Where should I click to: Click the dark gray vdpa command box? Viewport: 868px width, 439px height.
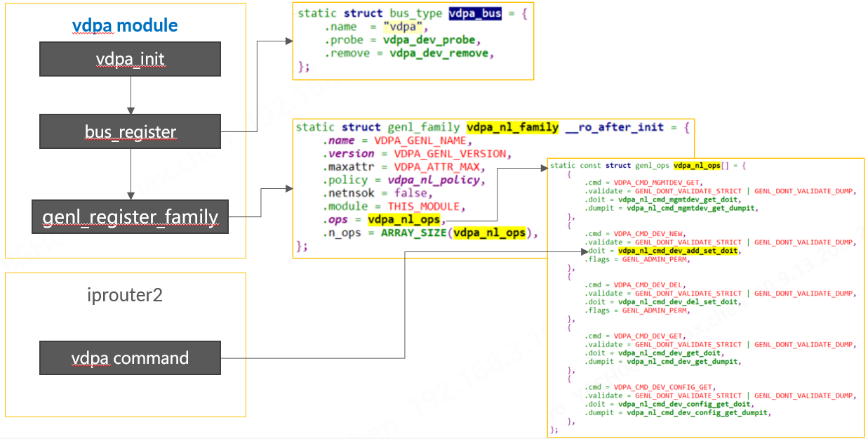click(x=130, y=358)
